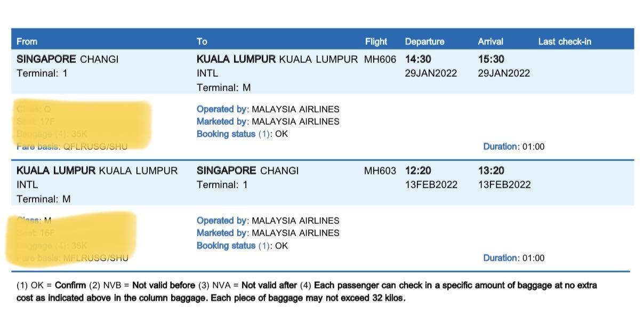Click the "From" column header
Image resolution: width=644 pixels, height=322 pixels.
27,42
